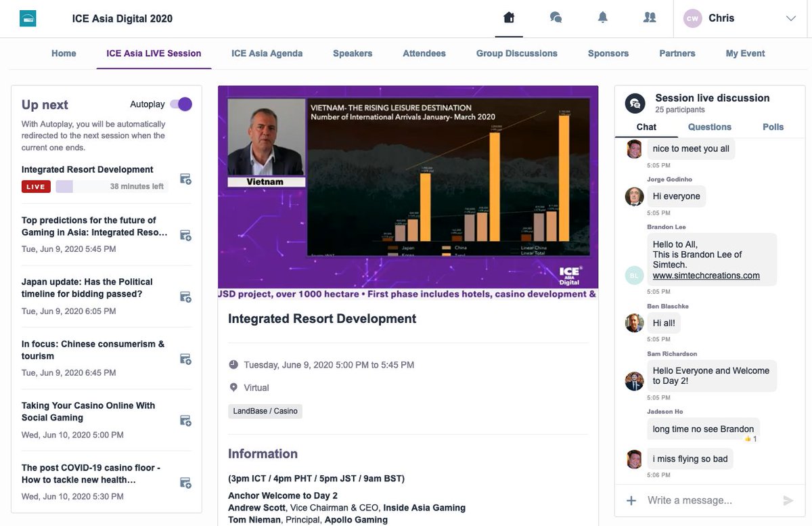The height and width of the screenshot is (526, 812).
Task: Open the chat messages icon in header
Action: 556,18
